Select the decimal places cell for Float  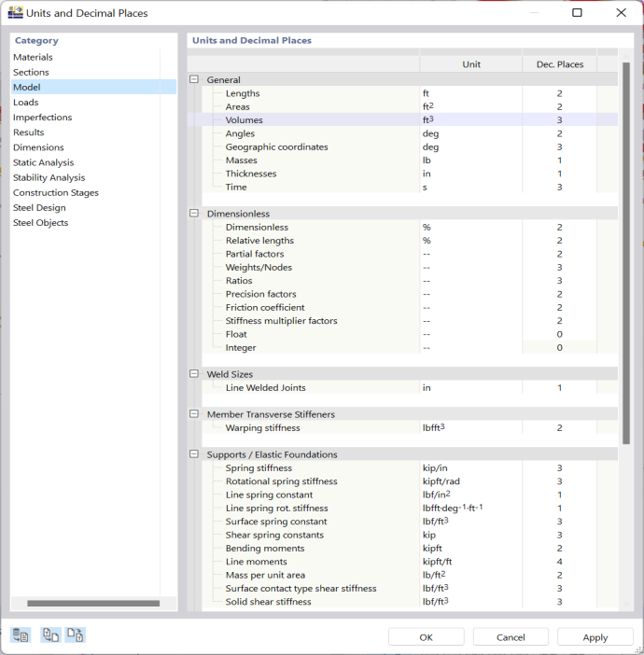[x=560, y=334]
